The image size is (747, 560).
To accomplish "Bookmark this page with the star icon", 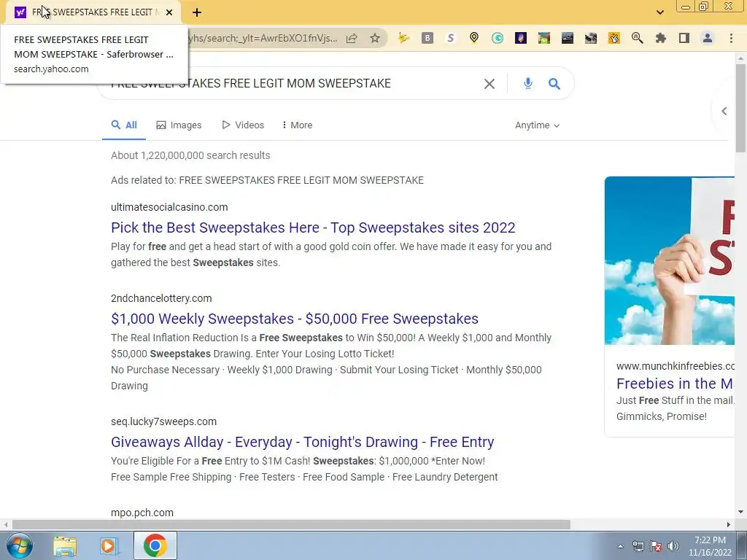I will (375, 38).
